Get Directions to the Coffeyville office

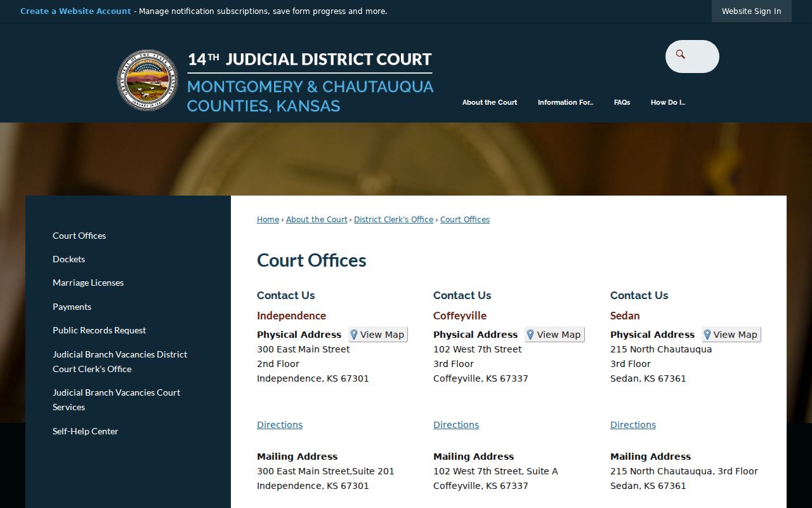pyautogui.click(x=456, y=425)
